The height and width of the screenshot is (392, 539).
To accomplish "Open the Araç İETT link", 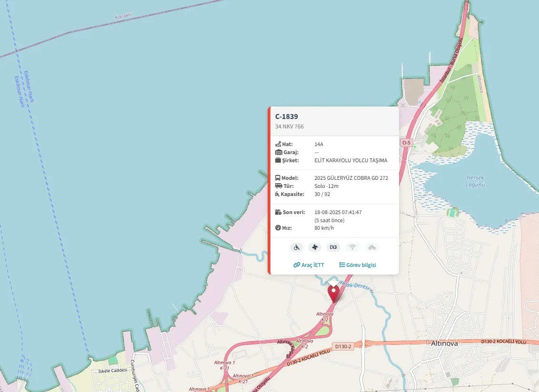I will pos(309,265).
